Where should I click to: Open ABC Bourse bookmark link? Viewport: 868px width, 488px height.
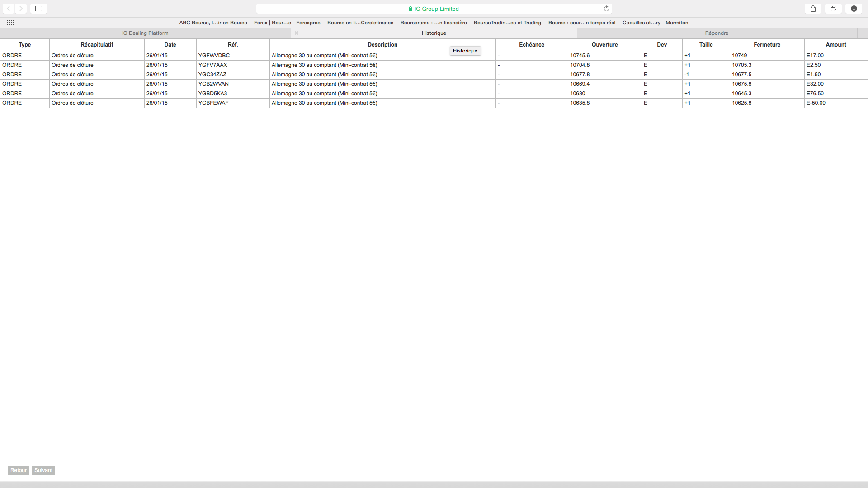coord(213,23)
